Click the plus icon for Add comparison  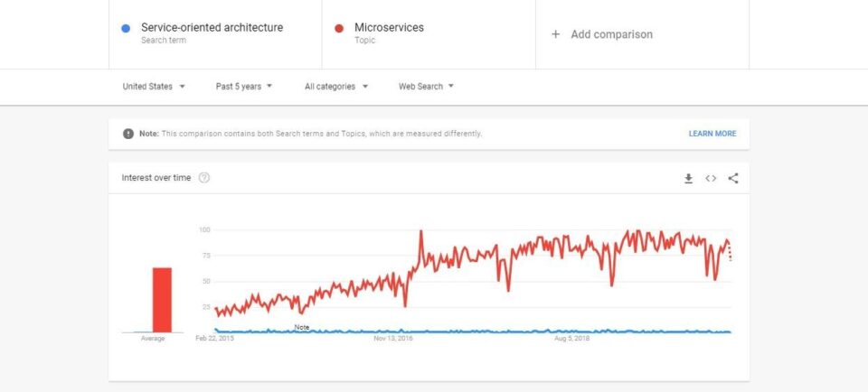tap(555, 34)
